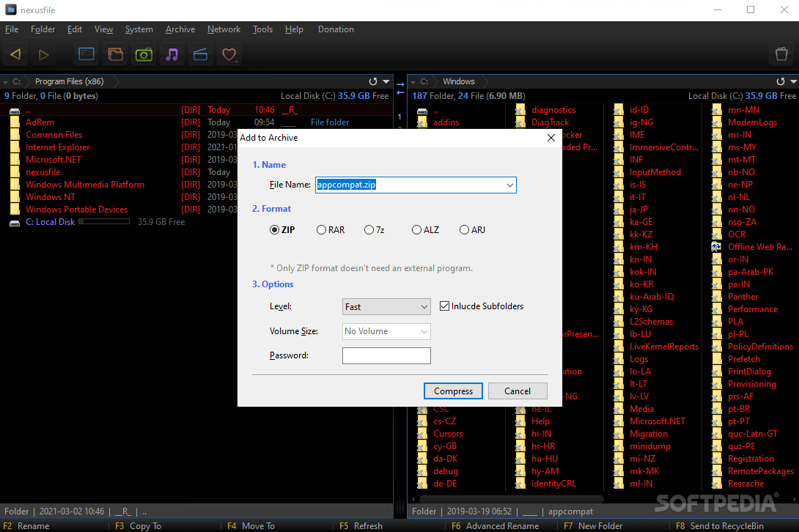
Task: Open the Help menu
Action: pyautogui.click(x=294, y=29)
